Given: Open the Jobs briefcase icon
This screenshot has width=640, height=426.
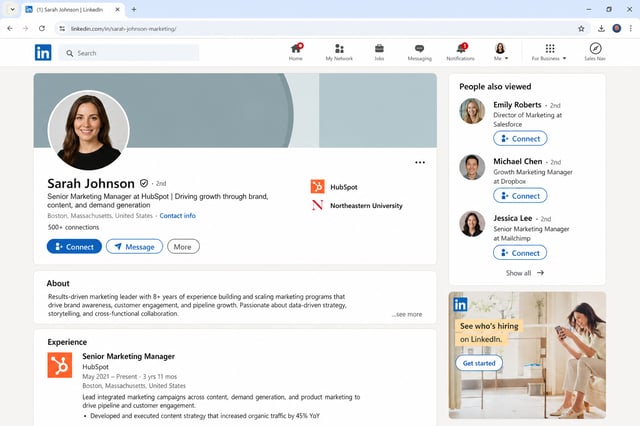Looking at the screenshot, I should (x=379, y=52).
